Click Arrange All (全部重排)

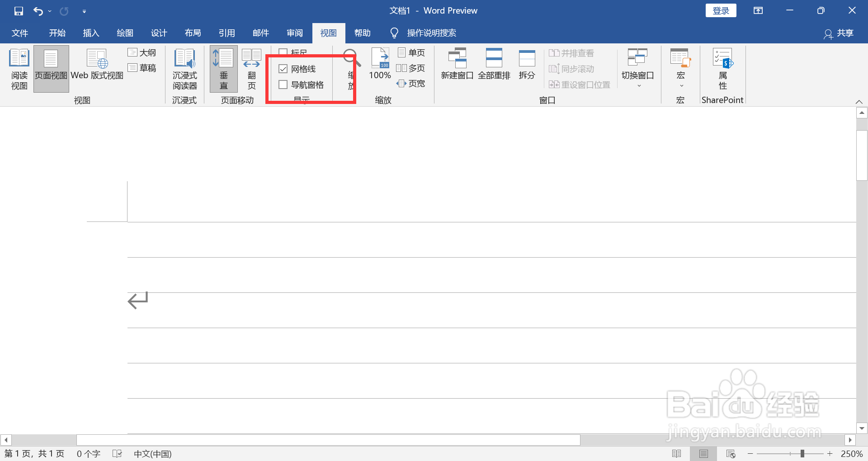pos(494,65)
